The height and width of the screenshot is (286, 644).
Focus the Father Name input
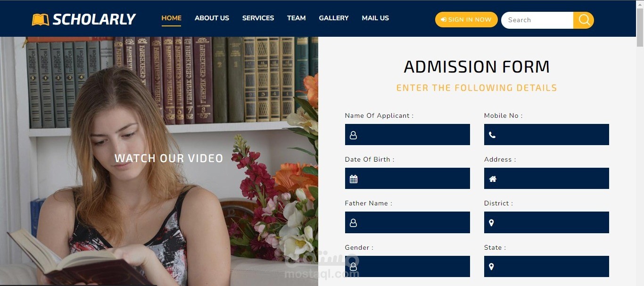(407, 222)
